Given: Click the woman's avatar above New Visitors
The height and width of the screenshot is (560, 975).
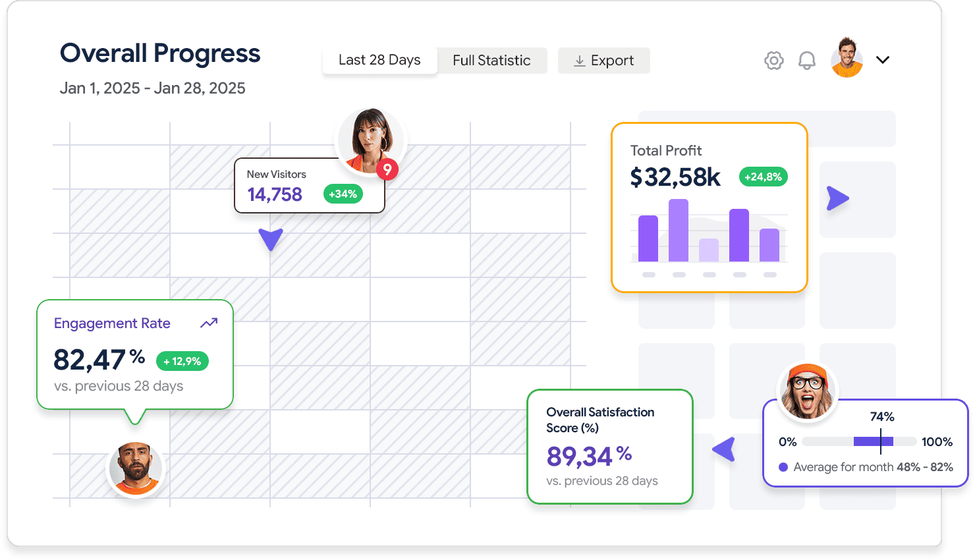Looking at the screenshot, I should click(x=370, y=140).
